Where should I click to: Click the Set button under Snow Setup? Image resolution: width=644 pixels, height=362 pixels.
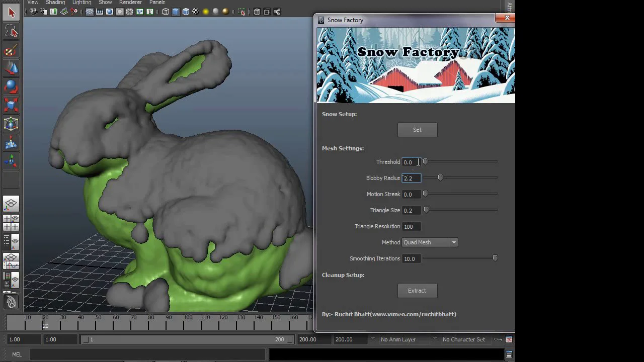417,130
